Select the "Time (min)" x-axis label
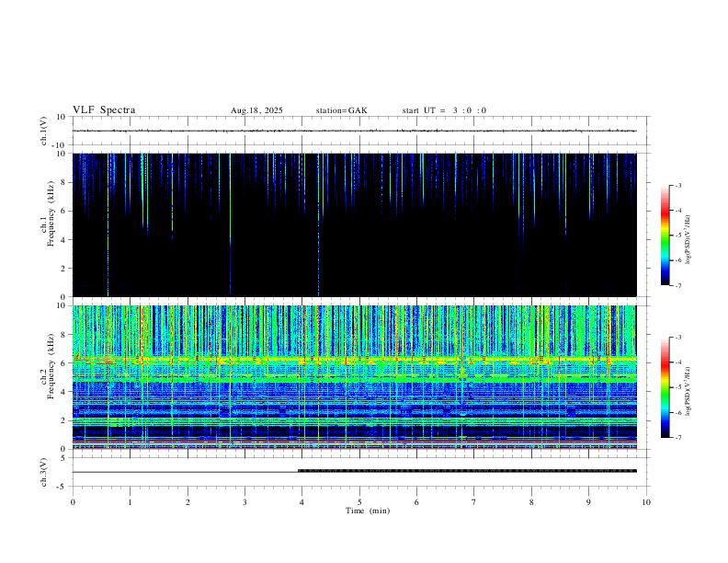This screenshot has width=728, height=563. tap(368, 511)
